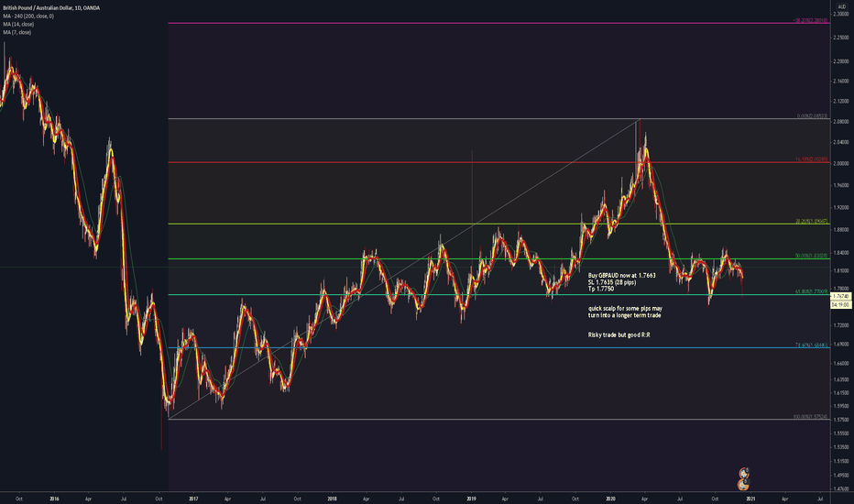Viewport: 854px width, 504px height.
Task: Click the 2016 label on the time axis
Action: click(54, 499)
